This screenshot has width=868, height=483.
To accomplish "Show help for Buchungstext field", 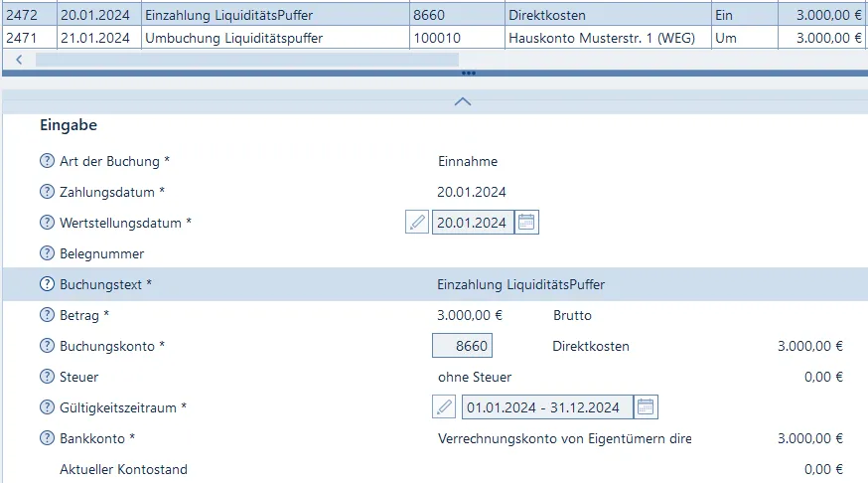I will (47, 284).
